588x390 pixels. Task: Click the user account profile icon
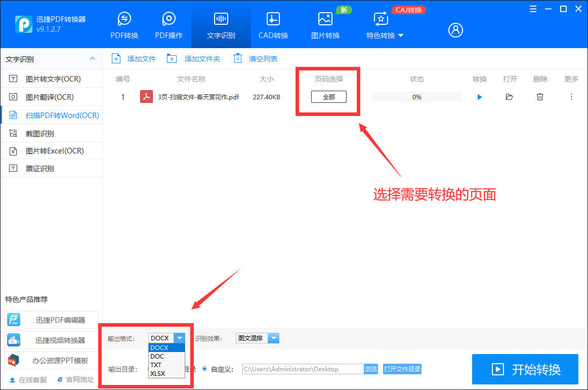pyautogui.click(x=455, y=30)
